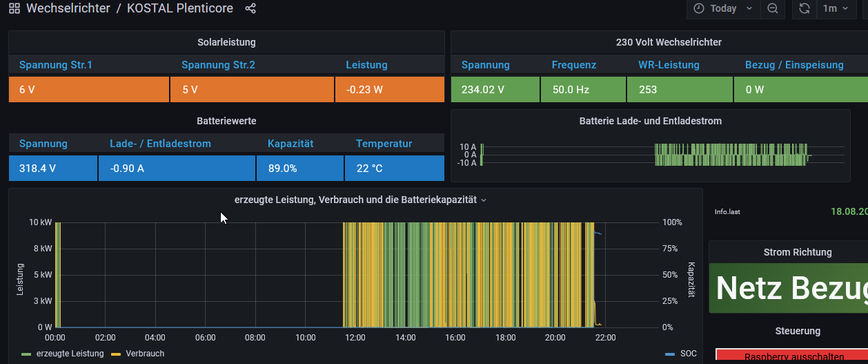Click the Temperatur column header
Screen dimensions: 868x364
pos(384,144)
